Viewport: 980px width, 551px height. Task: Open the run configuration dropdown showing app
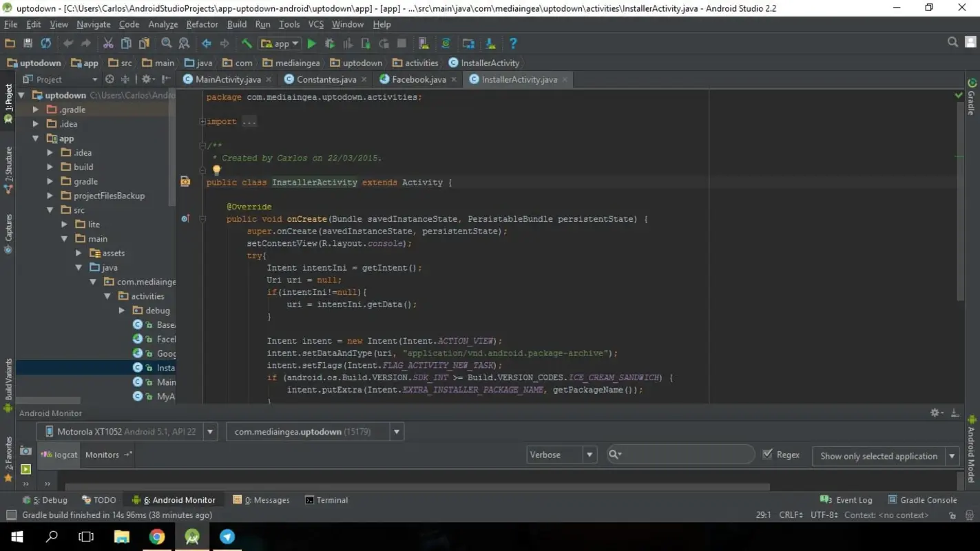tap(280, 43)
